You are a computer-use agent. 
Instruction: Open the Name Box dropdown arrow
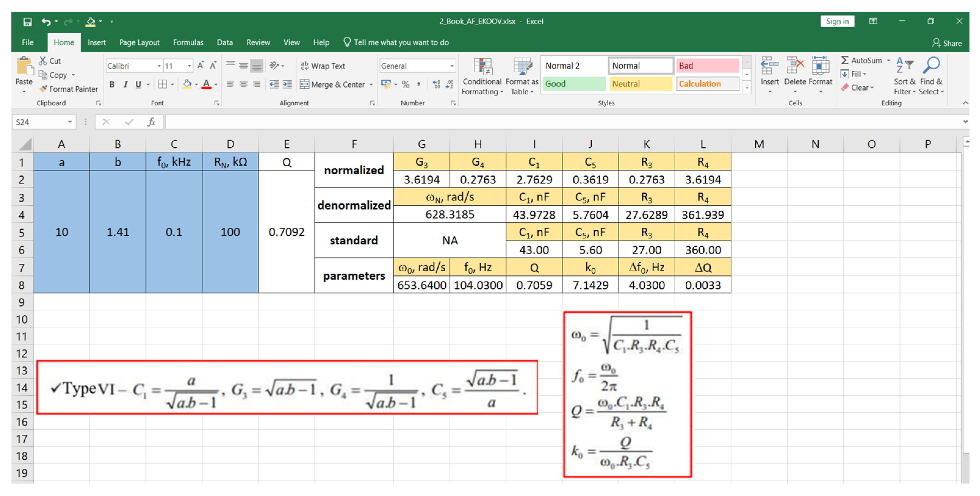pos(70,122)
